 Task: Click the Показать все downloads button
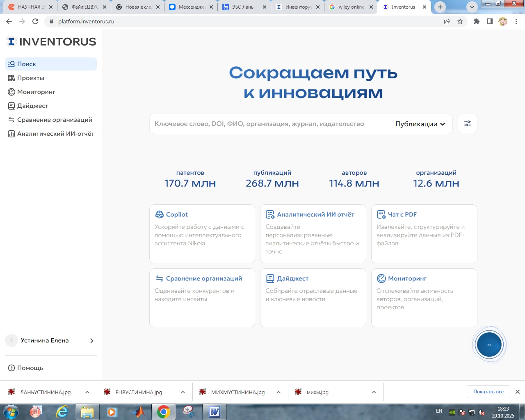point(488,392)
